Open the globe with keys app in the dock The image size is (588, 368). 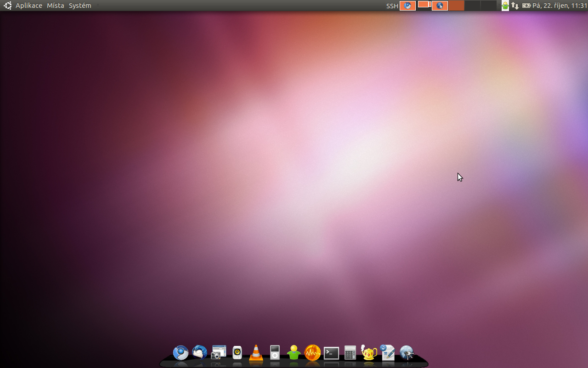407,353
